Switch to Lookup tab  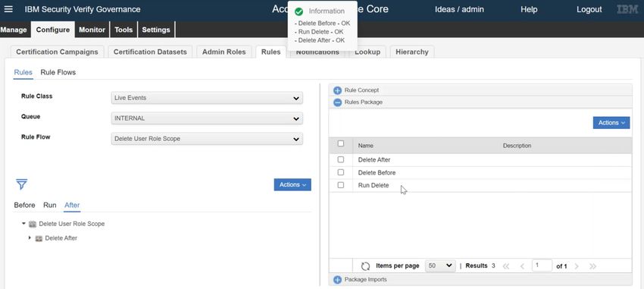point(367,52)
